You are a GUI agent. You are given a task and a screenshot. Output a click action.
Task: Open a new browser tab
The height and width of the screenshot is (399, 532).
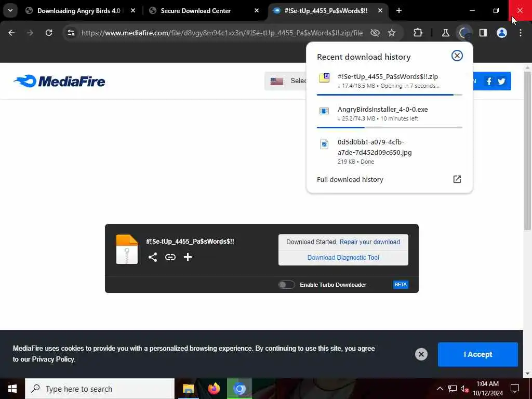click(399, 10)
